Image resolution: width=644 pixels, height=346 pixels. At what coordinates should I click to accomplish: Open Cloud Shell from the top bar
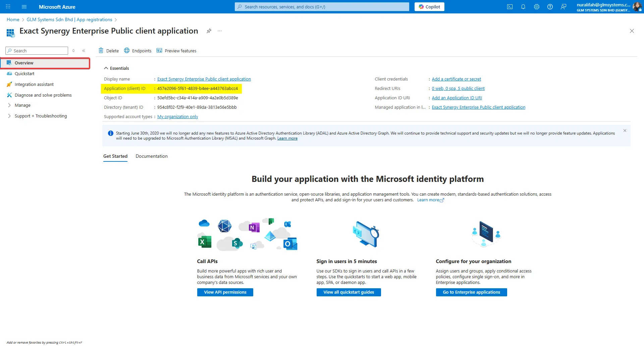point(509,7)
